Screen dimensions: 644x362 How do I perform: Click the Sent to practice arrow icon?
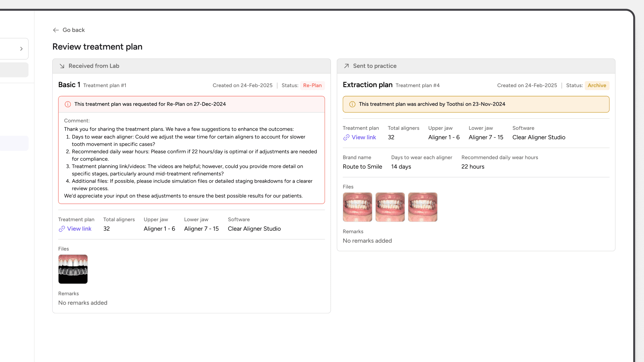click(x=346, y=66)
